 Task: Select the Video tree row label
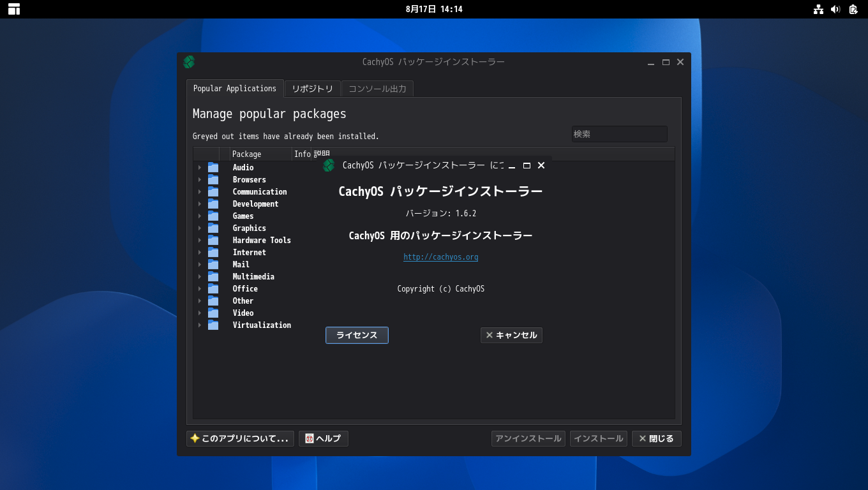(x=243, y=313)
